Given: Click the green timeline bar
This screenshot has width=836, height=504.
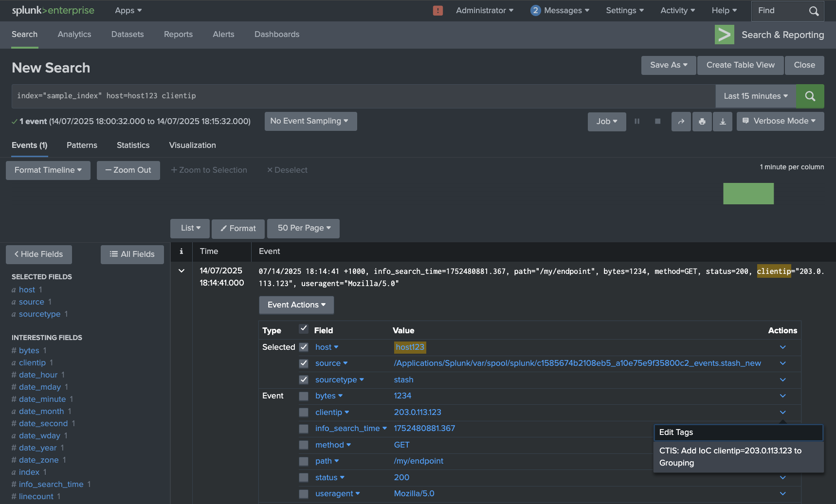Looking at the screenshot, I should (748, 194).
